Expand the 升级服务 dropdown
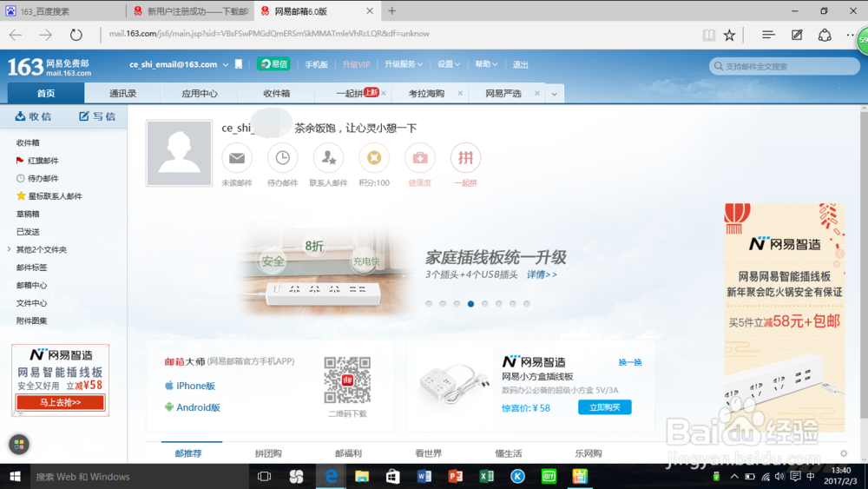This screenshot has height=489, width=868. click(x=404, y=64)
